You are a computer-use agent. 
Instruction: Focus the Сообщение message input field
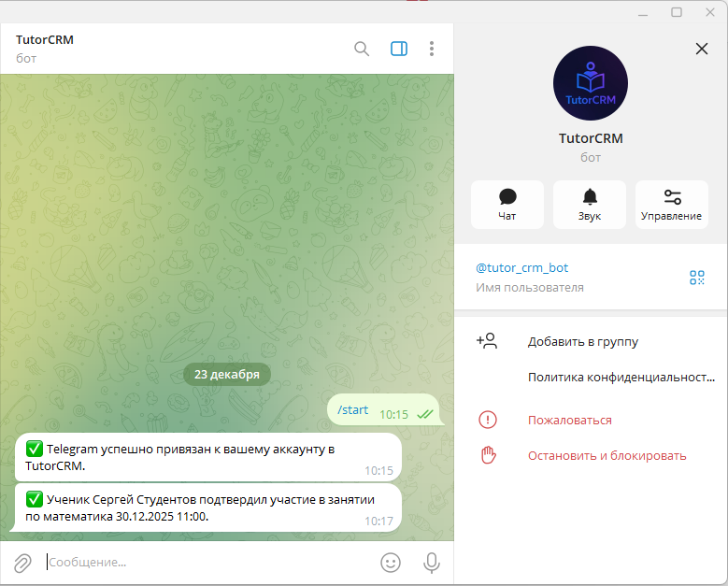pyautogui.click(x=209, y=563)
